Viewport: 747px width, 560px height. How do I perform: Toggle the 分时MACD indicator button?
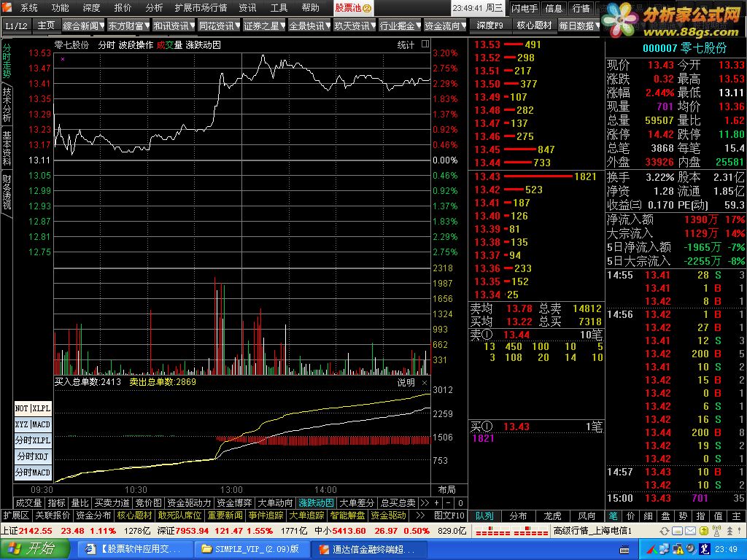pyautogui.click(x=32, y=472)
